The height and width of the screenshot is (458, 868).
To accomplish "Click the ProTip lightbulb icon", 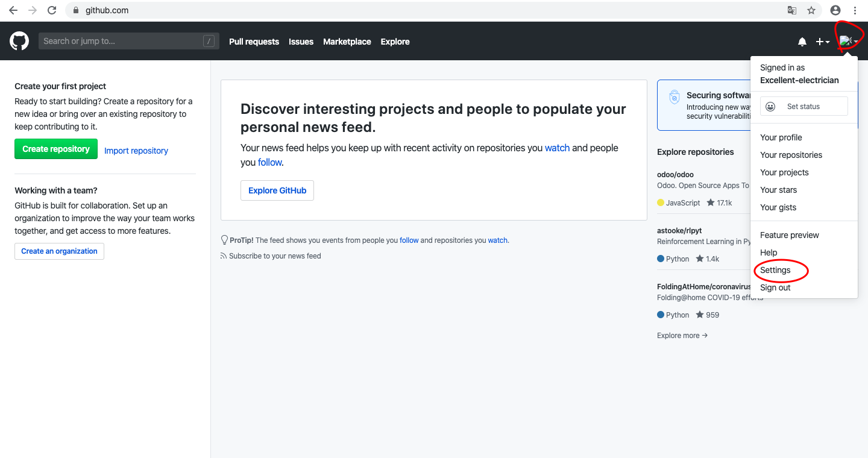I will (x=224, y=240).
